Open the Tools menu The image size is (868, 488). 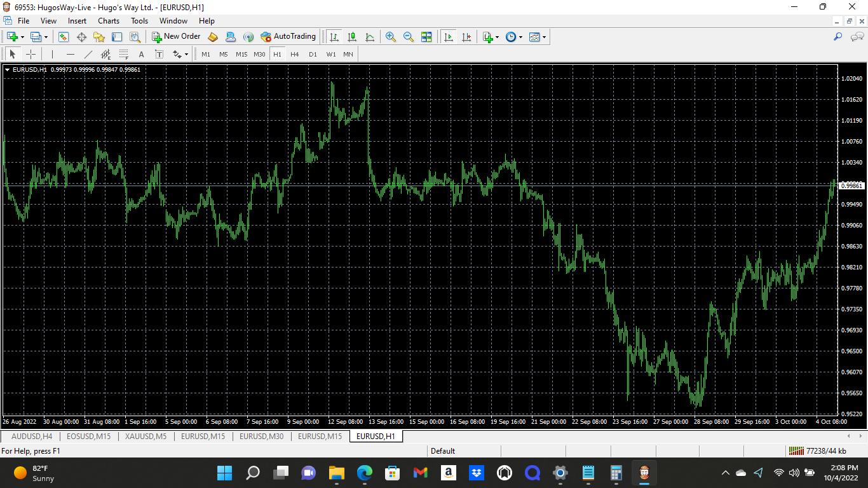pos(139,20)
